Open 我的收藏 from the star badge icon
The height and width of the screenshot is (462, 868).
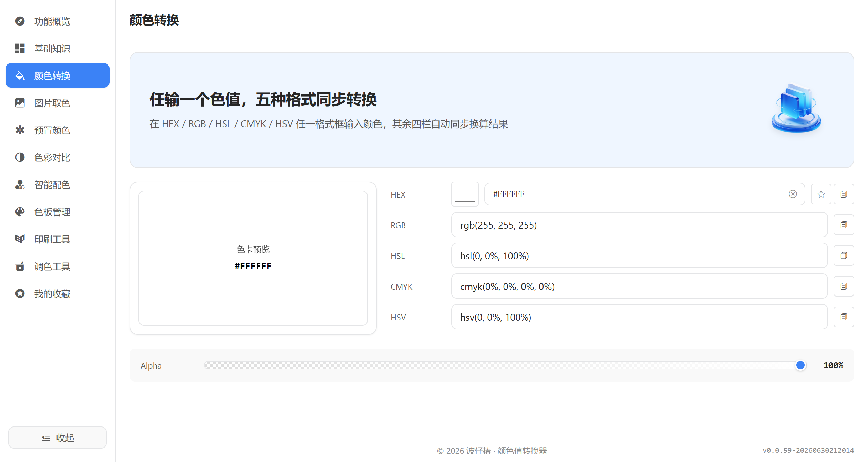(x=20, y=293)
